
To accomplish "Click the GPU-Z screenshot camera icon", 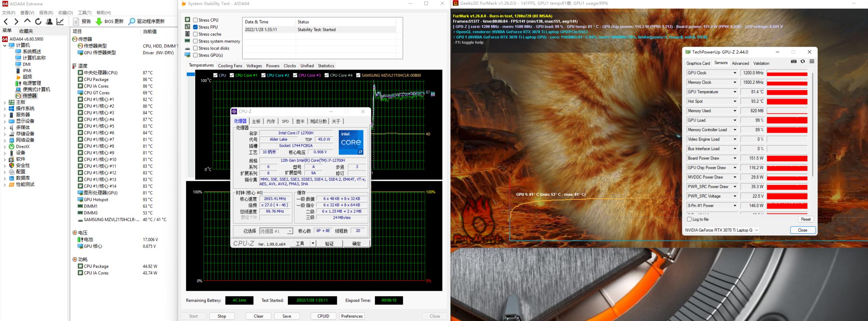I will coord(793,61).
